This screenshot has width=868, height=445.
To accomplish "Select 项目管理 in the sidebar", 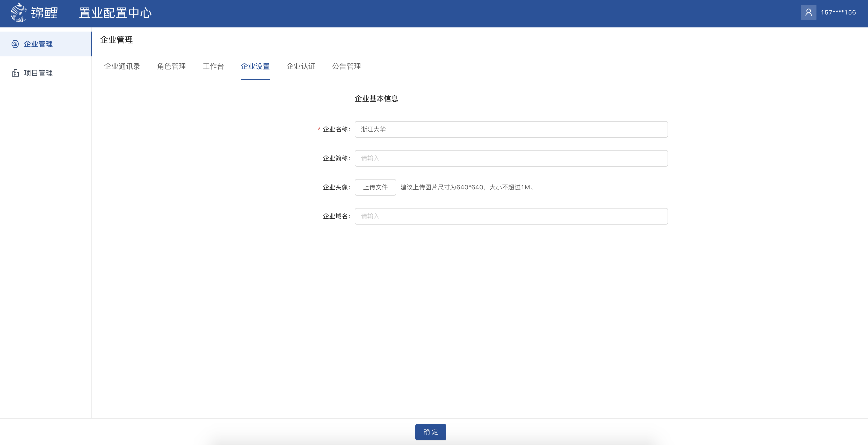I will pos(38,73).
